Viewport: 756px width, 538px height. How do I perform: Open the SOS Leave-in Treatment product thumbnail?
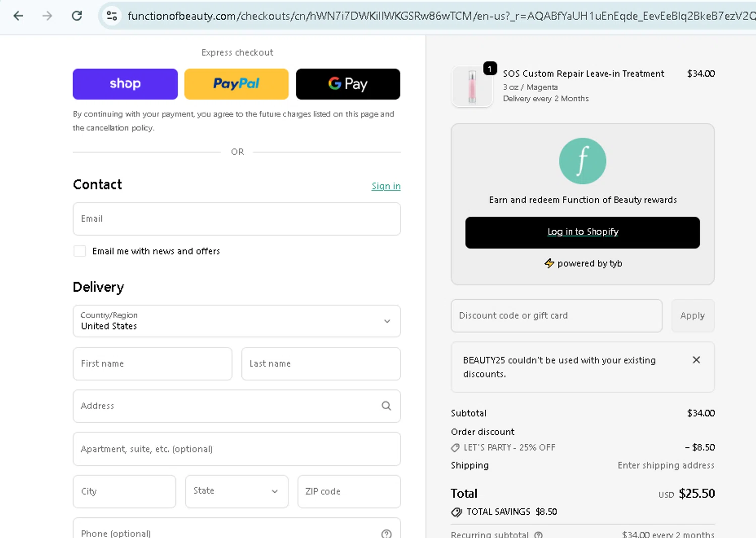tap(472, 87)
